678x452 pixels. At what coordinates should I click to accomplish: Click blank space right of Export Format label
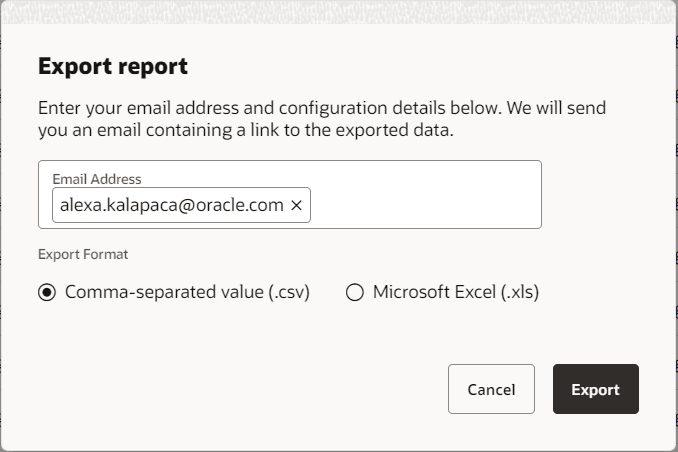pos(350,254)
